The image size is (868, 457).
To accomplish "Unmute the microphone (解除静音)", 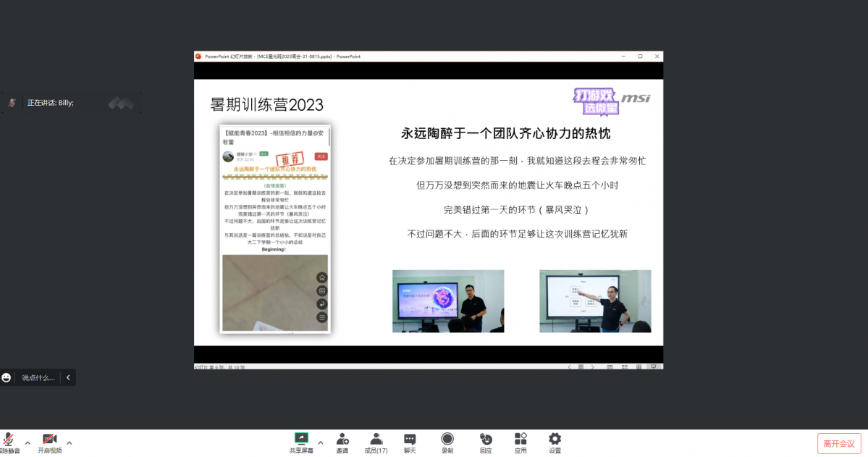I will [9, 440].
